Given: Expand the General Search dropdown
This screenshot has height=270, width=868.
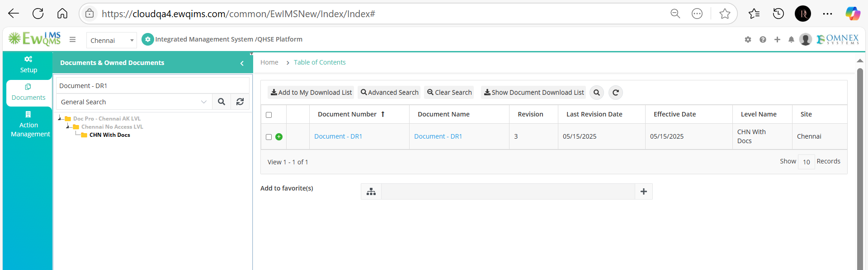Looking at the screenshot, I should tap(134, 102).
